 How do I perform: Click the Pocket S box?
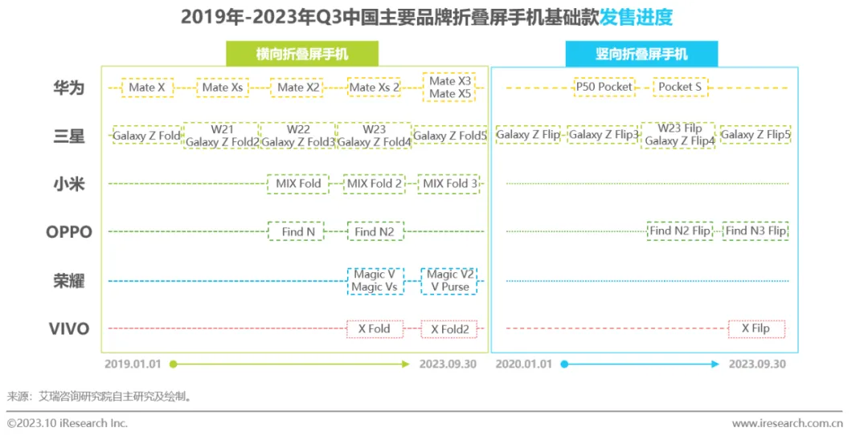pyautogui.click(x=680, y=87)
